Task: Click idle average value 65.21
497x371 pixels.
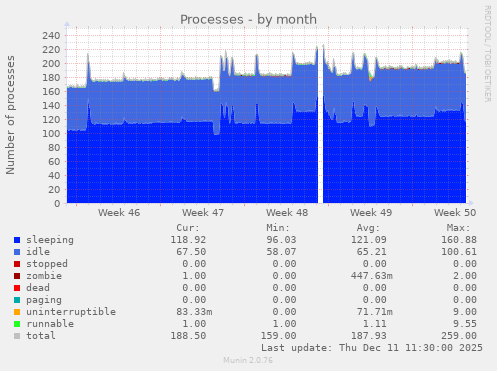Action: 372,252
